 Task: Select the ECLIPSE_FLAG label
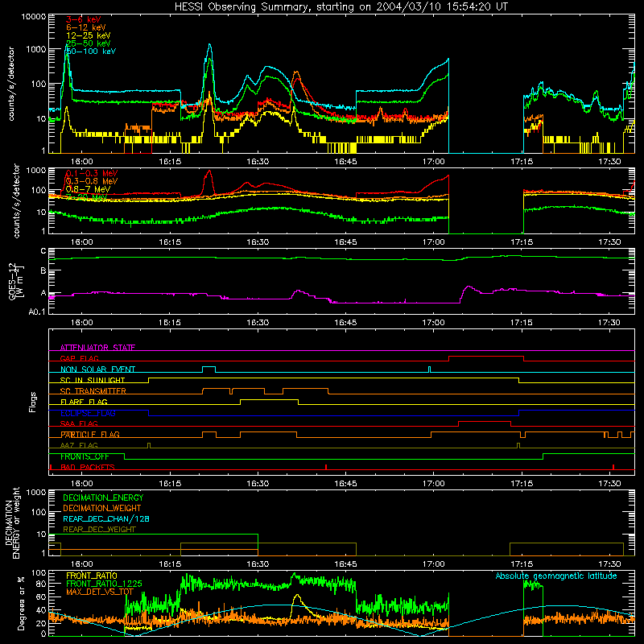tap(88, 413)
